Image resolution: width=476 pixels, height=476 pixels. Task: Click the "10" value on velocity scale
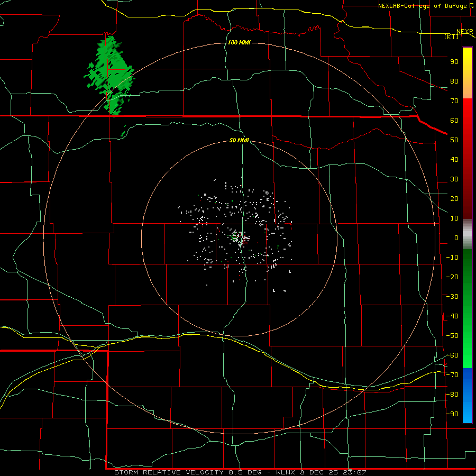pos(454,218)
